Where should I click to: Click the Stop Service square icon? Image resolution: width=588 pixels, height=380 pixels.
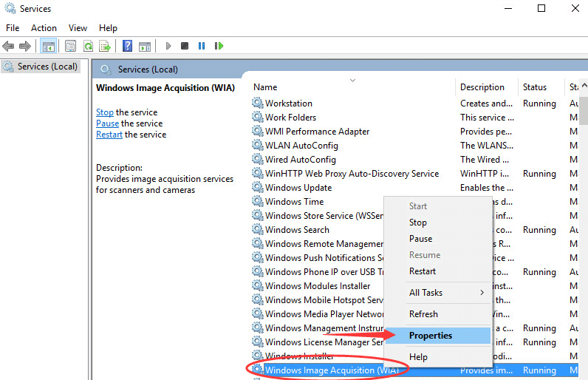coord(185,46)
